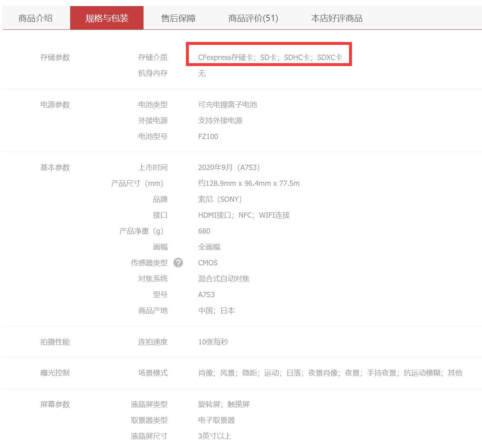Select the 存储参数 section label
This screenshot has width=482, height=448.
55,57
